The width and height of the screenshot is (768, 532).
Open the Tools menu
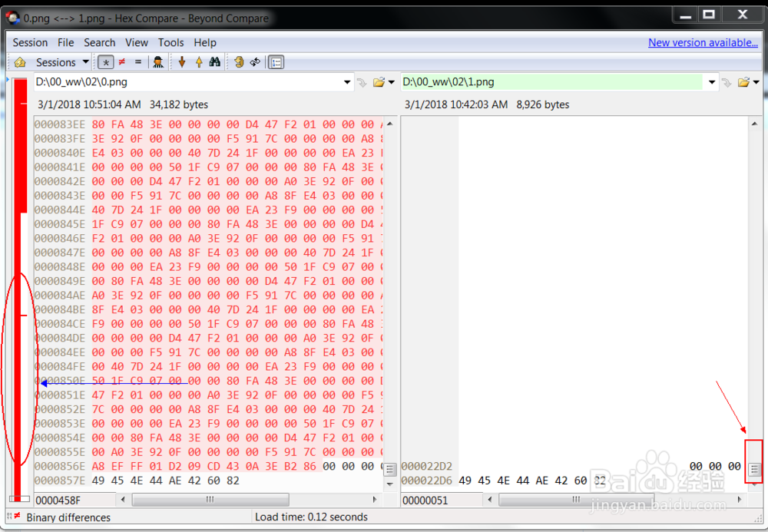(171, 42)
